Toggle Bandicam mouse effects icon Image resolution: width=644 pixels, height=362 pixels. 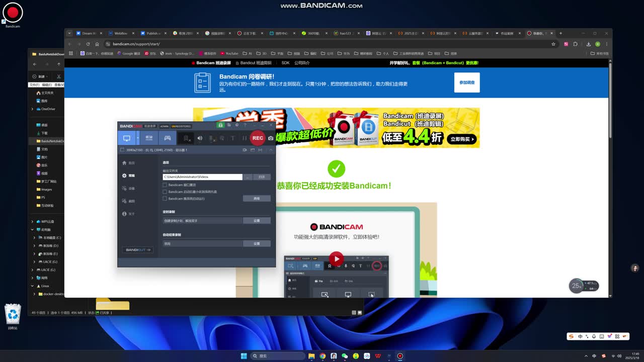click(x=222, y=138)
